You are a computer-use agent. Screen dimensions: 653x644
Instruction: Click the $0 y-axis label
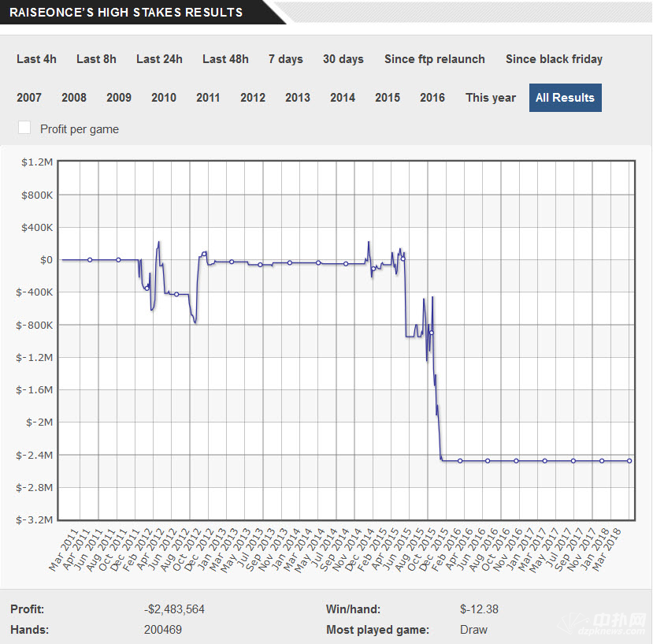coord(46,260)
